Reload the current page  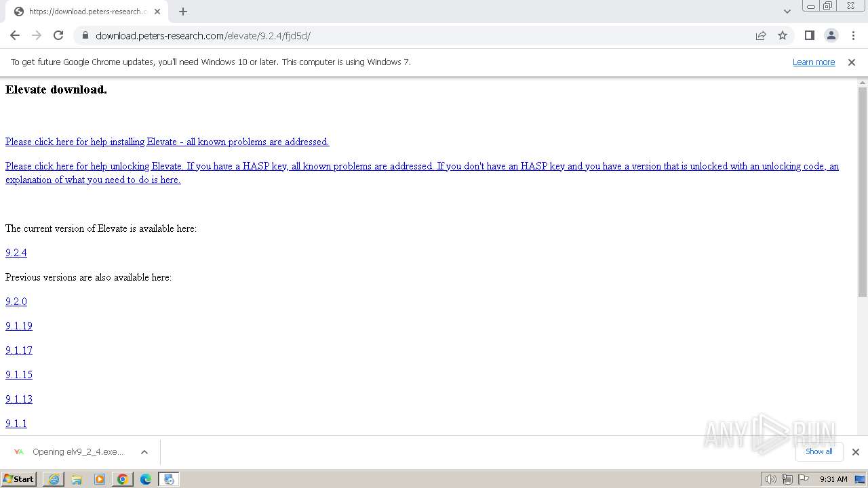click(58, 35)
